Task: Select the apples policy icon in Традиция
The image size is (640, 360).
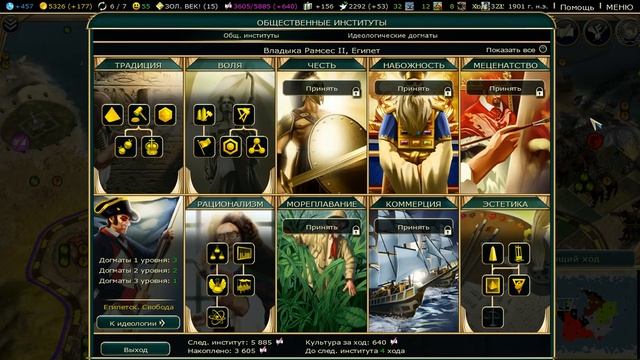Action: pos(125,147)
